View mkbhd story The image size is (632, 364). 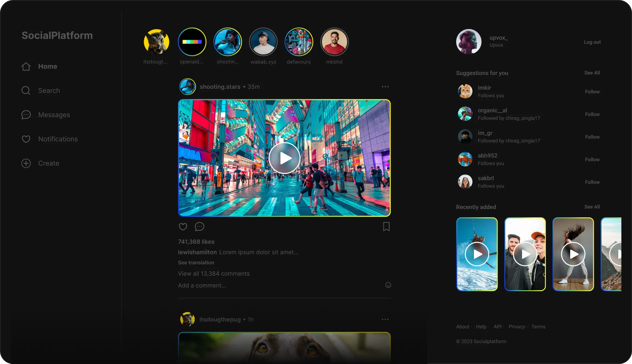(x=334, y=42)
